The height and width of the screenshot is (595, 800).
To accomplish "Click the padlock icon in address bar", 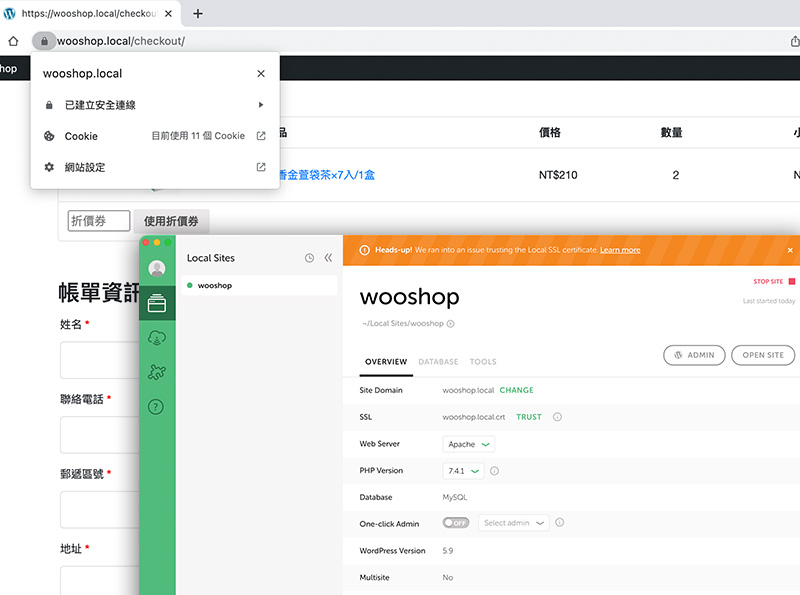I will 44,41.
